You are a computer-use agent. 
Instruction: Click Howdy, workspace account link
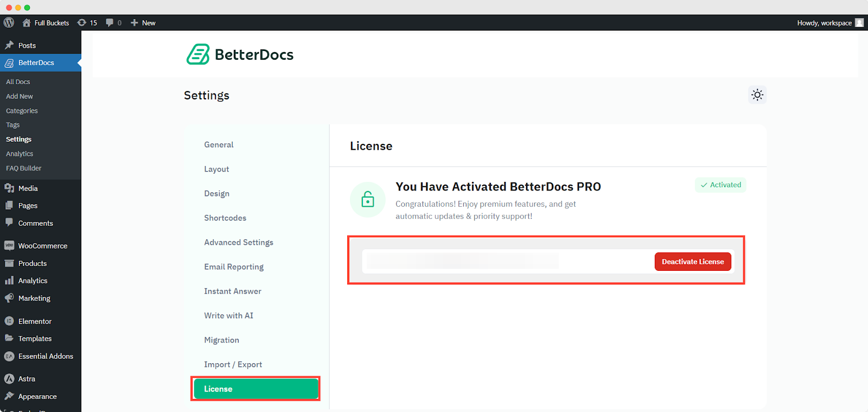pyautogui.click(x=824, y=23)
